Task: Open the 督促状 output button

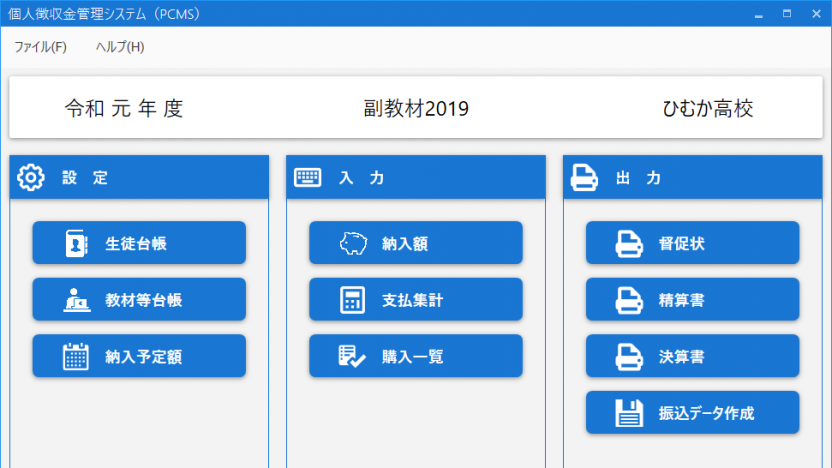Action: click(692, 243)
